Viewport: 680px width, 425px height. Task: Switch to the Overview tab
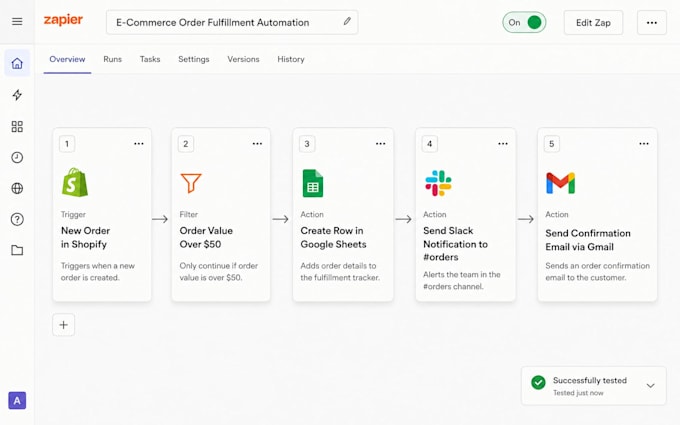tap(67, 59)
